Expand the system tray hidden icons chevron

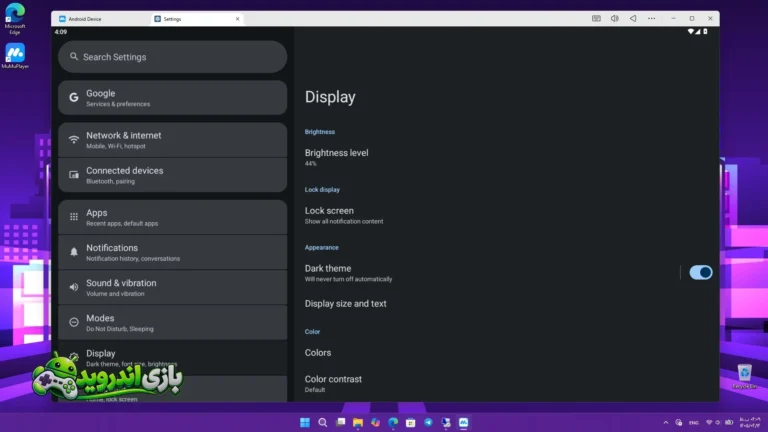(666, 423)
